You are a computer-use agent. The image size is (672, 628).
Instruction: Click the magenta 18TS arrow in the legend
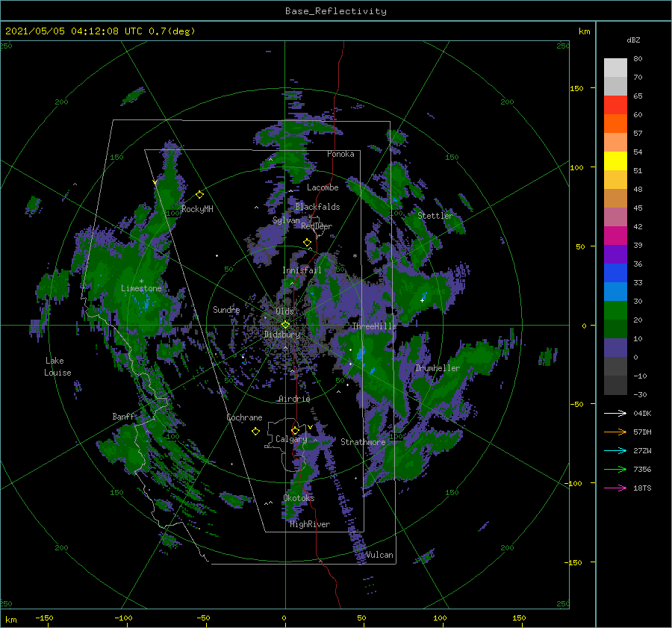click(615, 488)
